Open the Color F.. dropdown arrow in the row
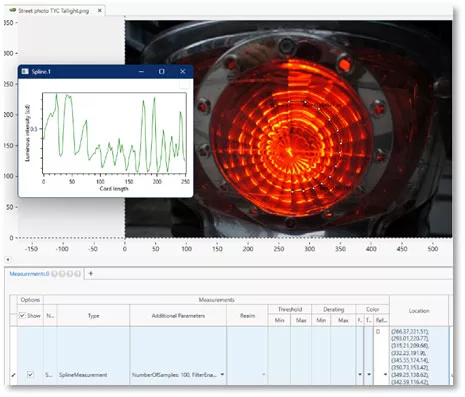Screen dimensions: 465x397 point(360,374)
